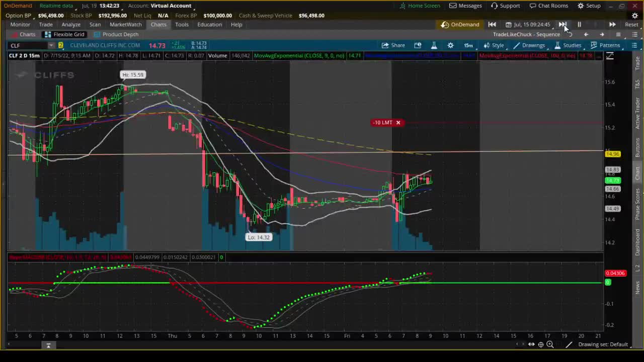Viewport: 644px width, 362px height.
Task: Go to previous workspace with left arrow
Action: coord(586,34)
